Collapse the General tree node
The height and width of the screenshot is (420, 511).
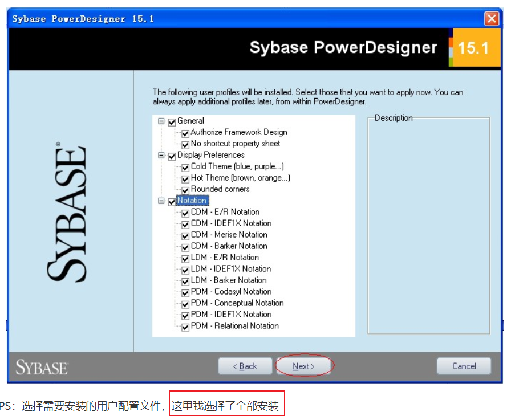[x=161, y=121]
